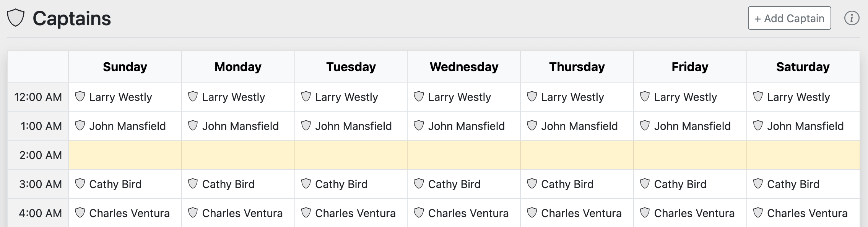
Task: Click the 2:00 AM row label
Action: pos(41,155)
